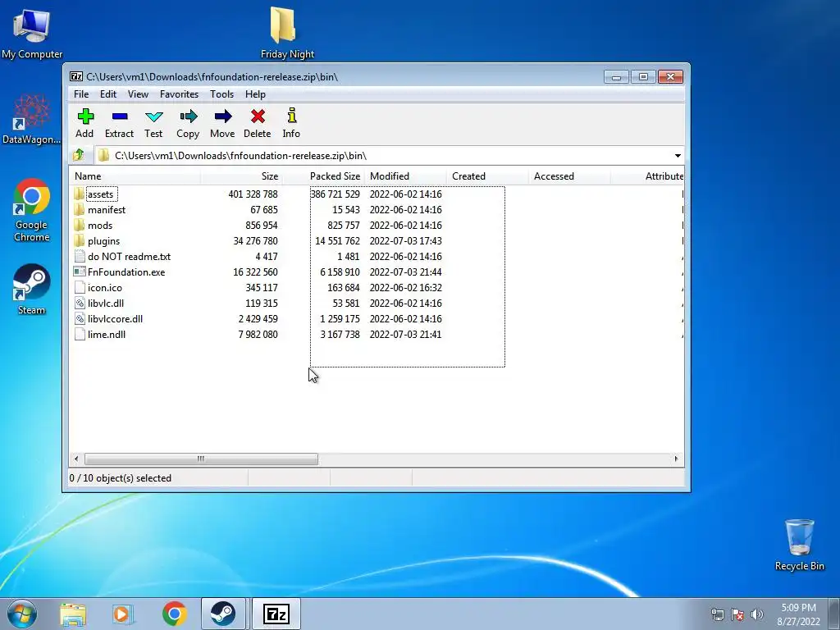
Task: Open My Computer desktop icon
Action: coord(32,33)
